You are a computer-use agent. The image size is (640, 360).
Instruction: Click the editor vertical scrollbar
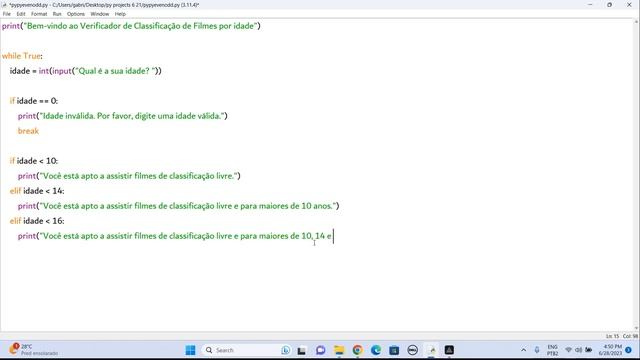637,175
